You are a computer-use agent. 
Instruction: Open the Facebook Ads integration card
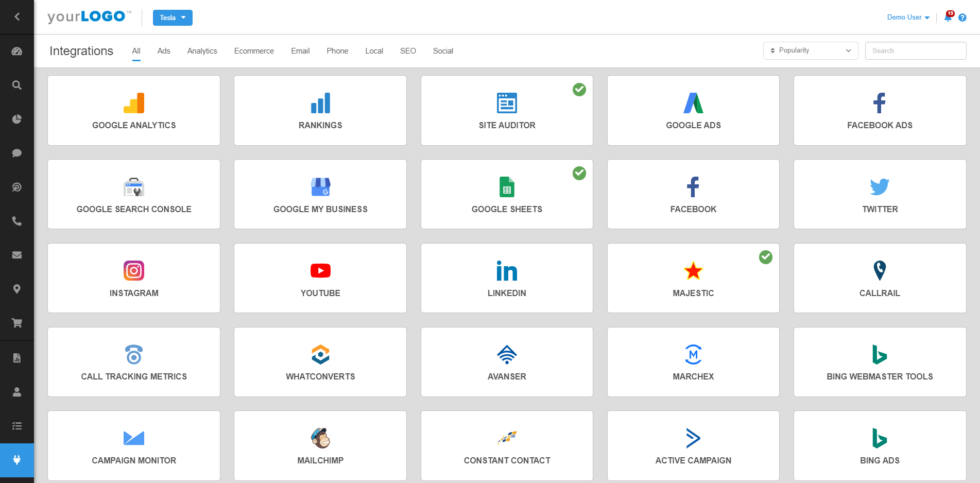tap(880, 111)
